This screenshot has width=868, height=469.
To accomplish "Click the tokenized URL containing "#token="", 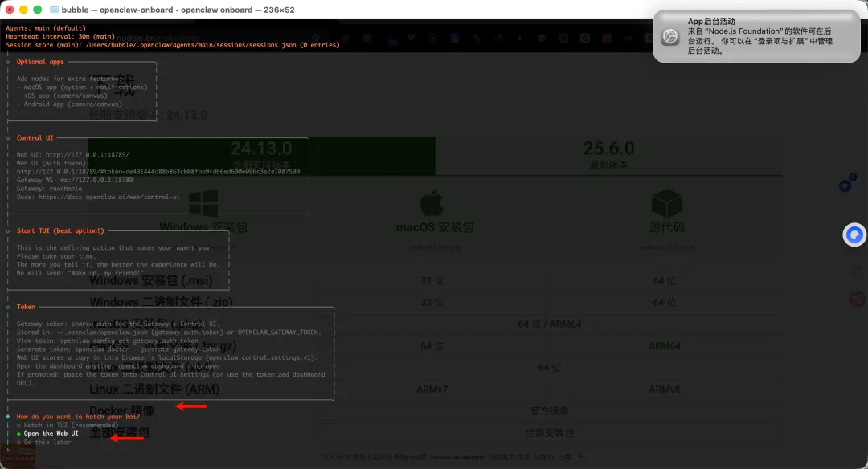I will 158,171.
